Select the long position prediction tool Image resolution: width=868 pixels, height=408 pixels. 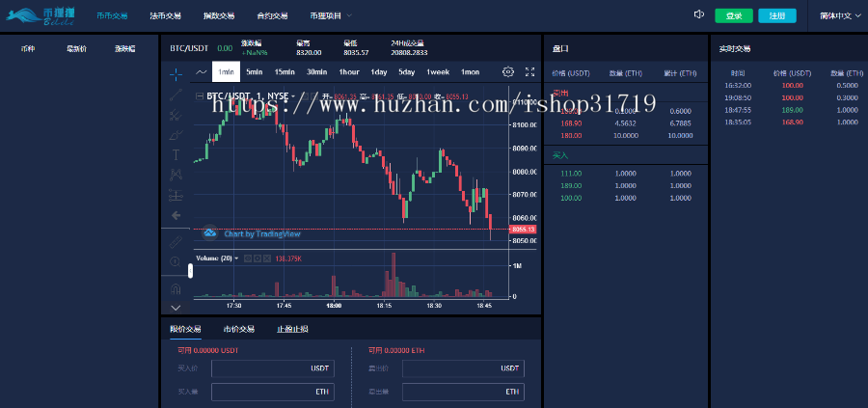[x=176, y=195]
